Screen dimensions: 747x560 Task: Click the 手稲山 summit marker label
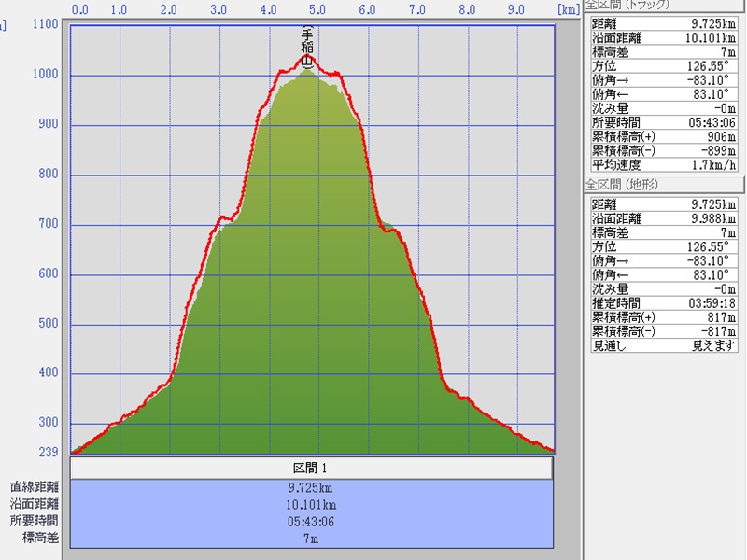tap(307, 41)
